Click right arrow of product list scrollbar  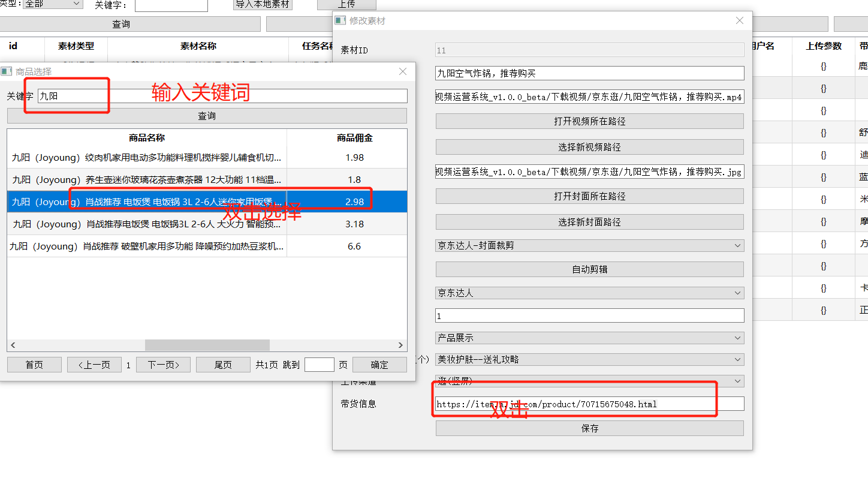(402, 345)
